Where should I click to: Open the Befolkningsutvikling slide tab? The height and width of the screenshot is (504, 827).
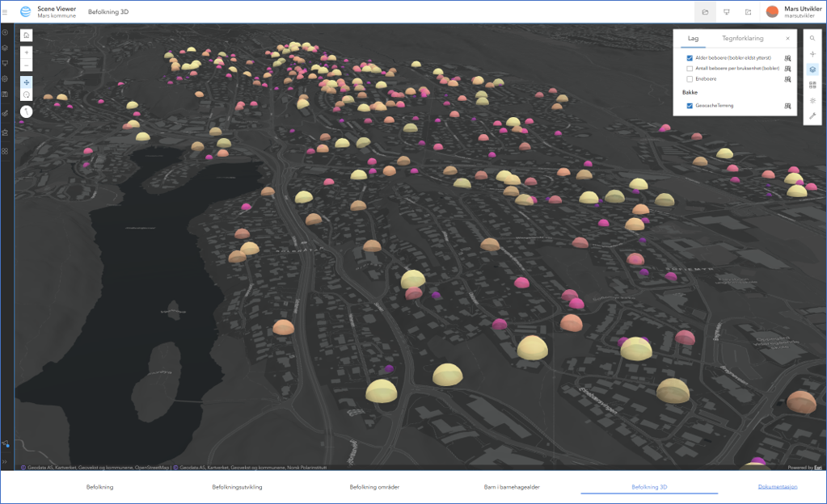pos(237,487)
